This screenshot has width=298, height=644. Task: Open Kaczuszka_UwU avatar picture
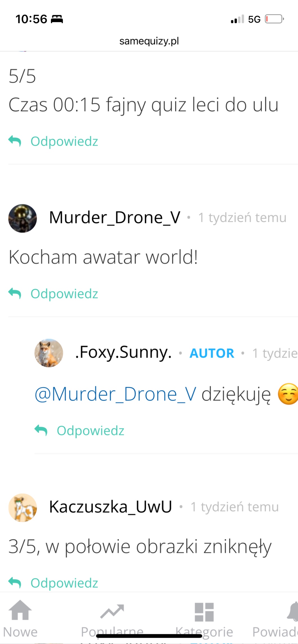pos(22,508)
